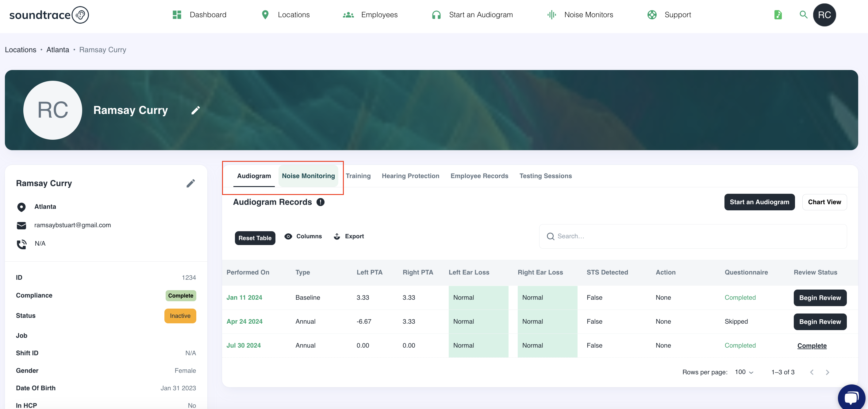Switch to Chart View
868x409 pixels.
824,202
